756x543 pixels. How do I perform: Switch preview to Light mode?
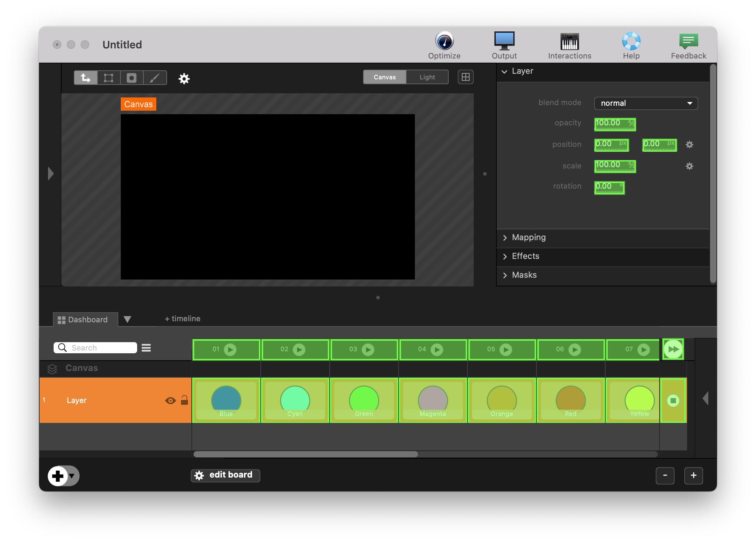coord(427,77)
